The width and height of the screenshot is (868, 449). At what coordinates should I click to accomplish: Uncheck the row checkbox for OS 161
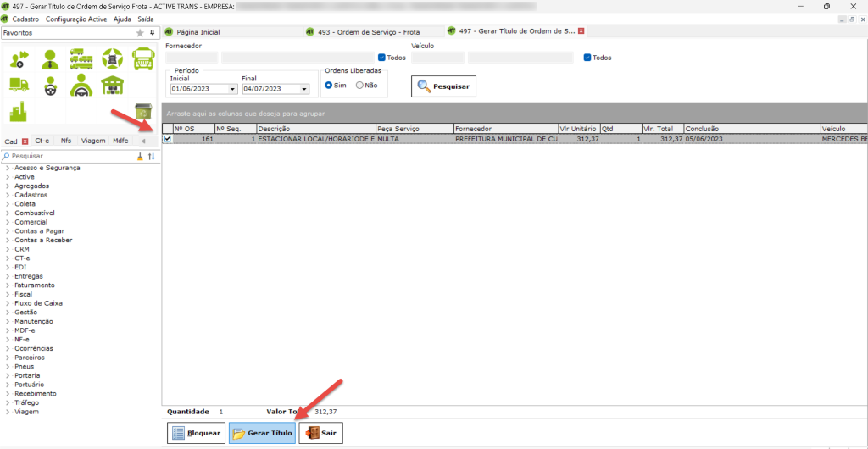(x=167, y=139)
